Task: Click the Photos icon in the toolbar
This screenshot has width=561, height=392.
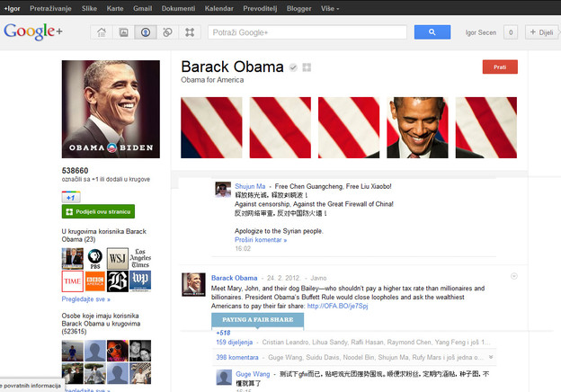Action: [x=123, y=32]
